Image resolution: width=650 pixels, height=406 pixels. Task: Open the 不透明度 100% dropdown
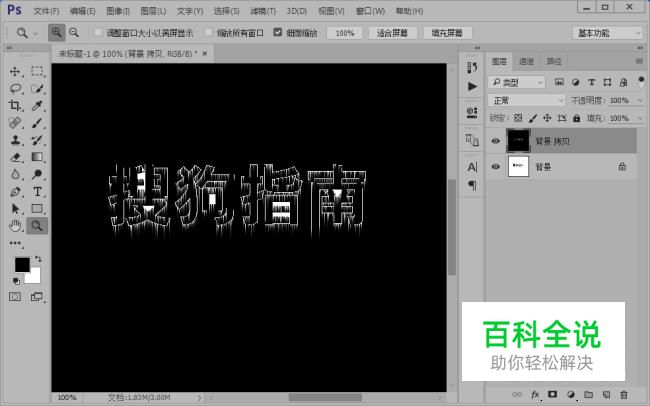tap(640, 100)
